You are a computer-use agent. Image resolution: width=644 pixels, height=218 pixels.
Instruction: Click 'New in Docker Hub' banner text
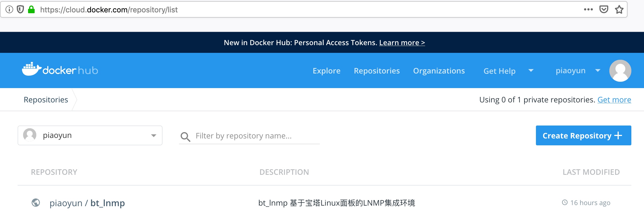pyautogui.click(x=300, y=43)
